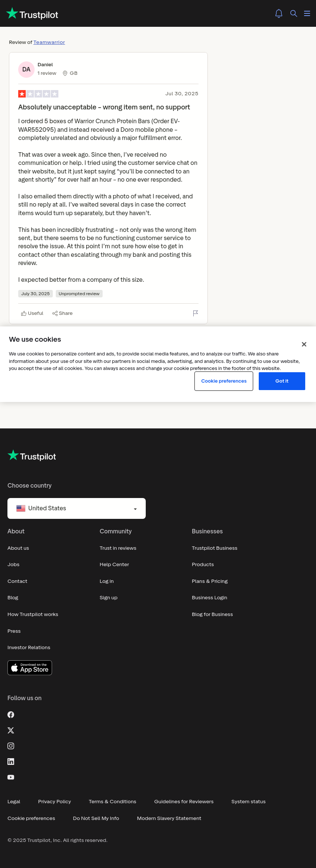Open Blog for Business link
This screenshot has height=868, width=316.
tap(212, 615)
